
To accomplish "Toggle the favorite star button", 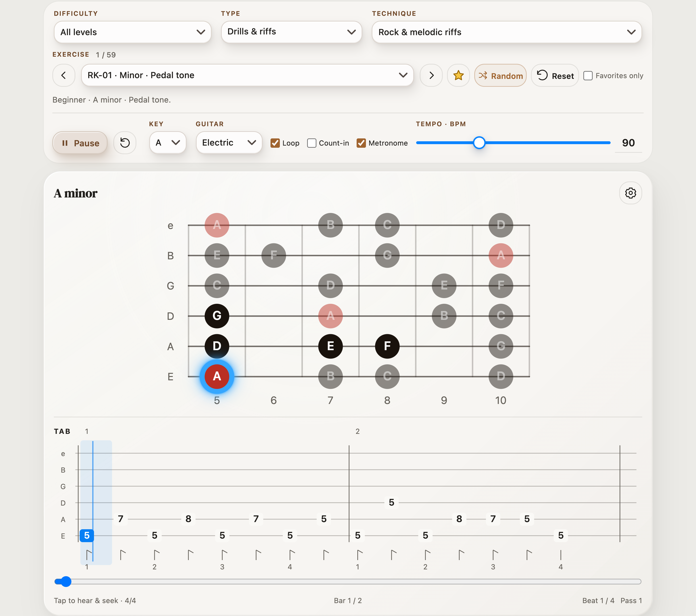I will (458, 75).
